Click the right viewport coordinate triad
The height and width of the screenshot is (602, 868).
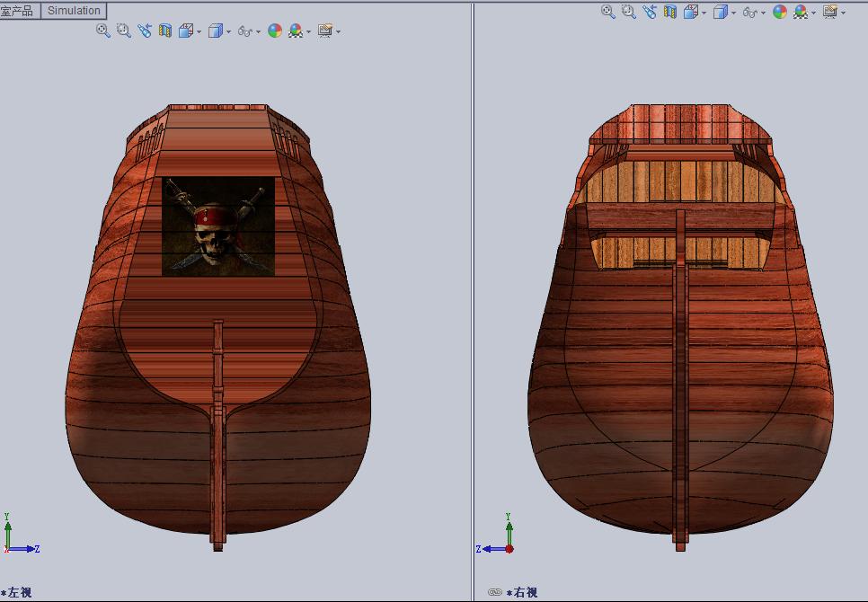(495, 534)
